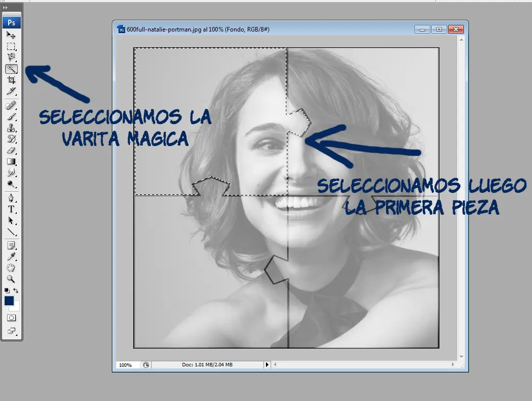
Task: Open the status bar info arrow menu
Action: click(x=267, y=365)
